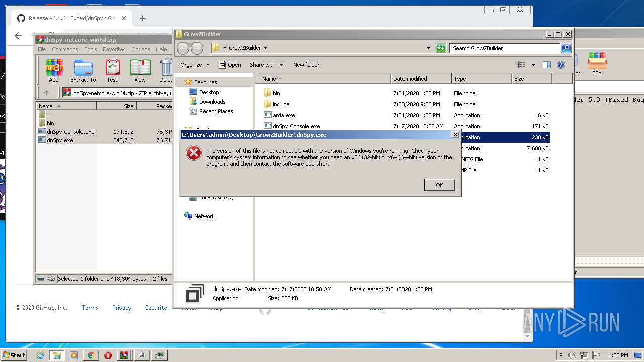Click Chrome back arrow
This screenshot has width=644, height=362.
[x=18, y=35]
